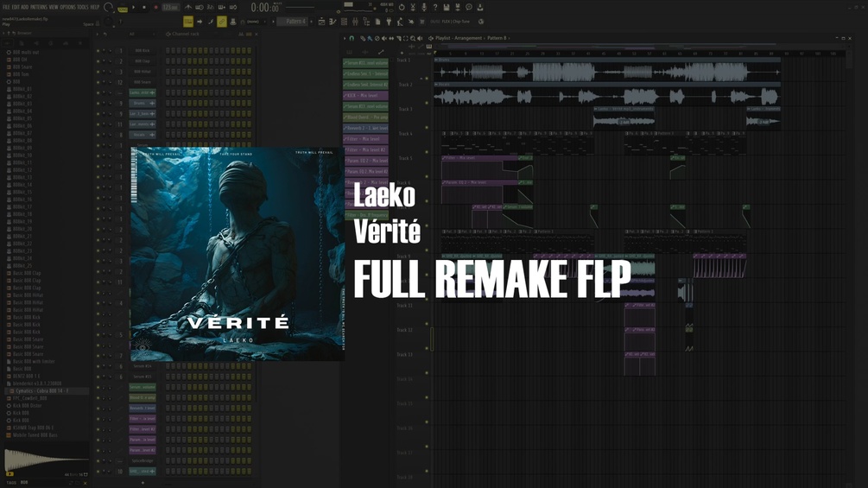Toggle the countdown before recording icon
The image size is (868, 488).
[211, 7]
